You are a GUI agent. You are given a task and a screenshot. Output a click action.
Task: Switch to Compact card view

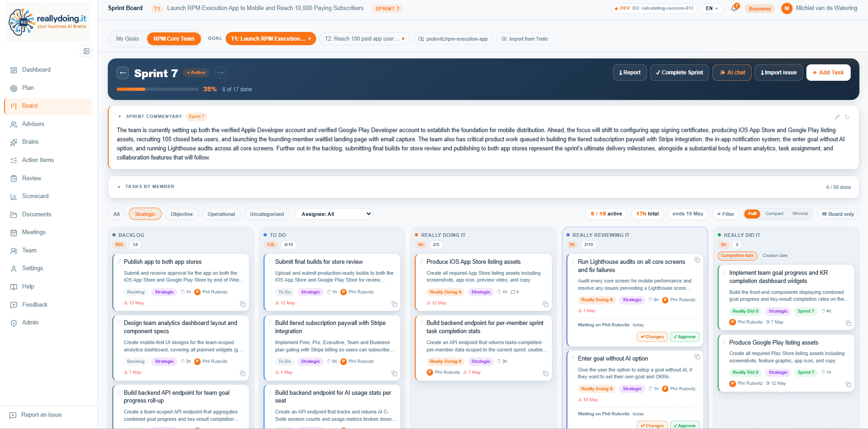click(774, 214)
